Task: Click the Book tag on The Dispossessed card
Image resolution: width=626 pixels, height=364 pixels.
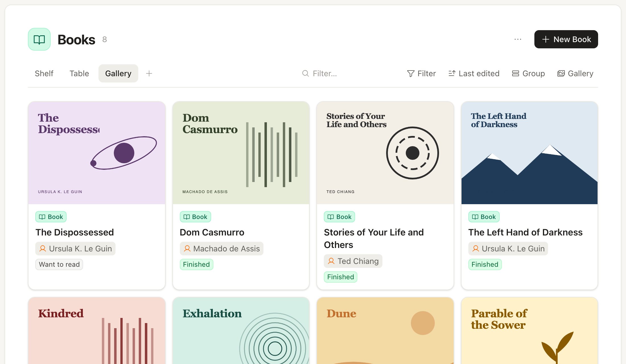Action: click(51, 217)
